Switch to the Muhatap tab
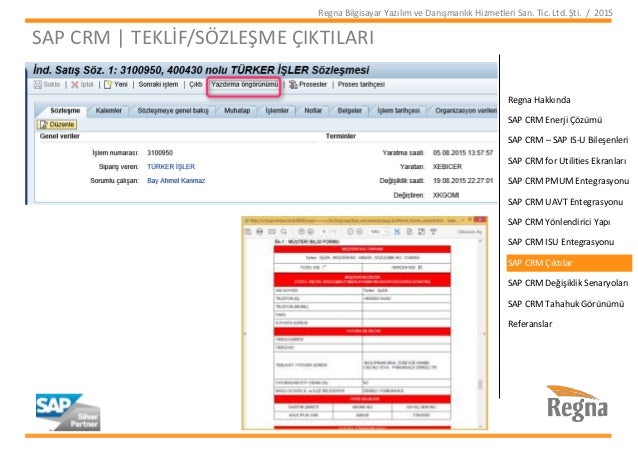Screen dimensions: 638x450 237,110
